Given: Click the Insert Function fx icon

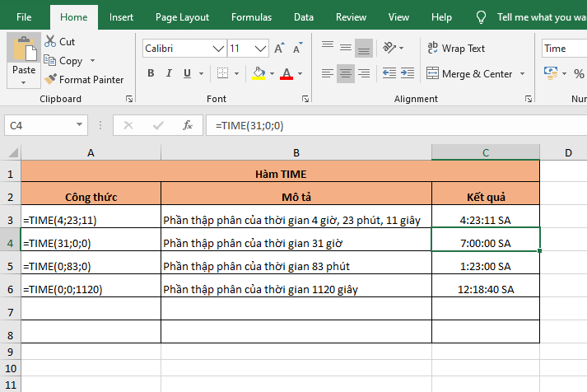Looking at the screenshot, I should 188,125.
